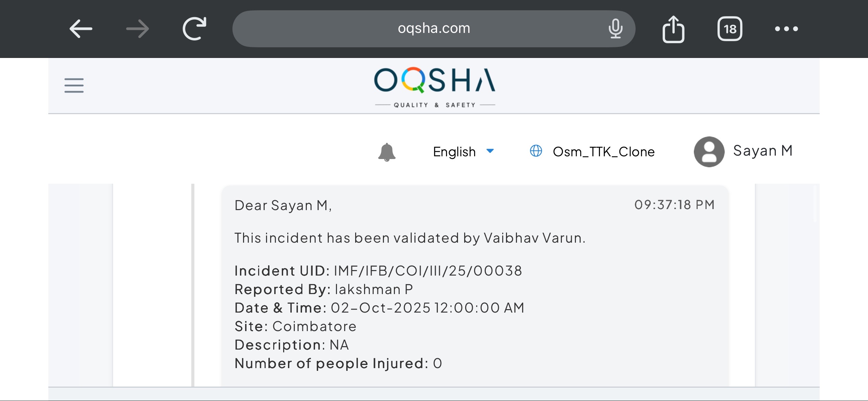
Task: Open the OQSHA hamburger side menu
Action: (74, 85)
